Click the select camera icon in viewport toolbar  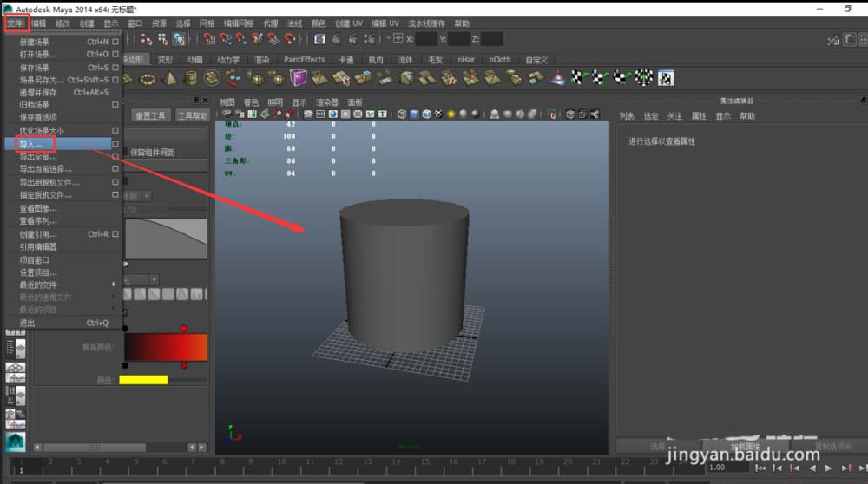click(x=227, y=114)
